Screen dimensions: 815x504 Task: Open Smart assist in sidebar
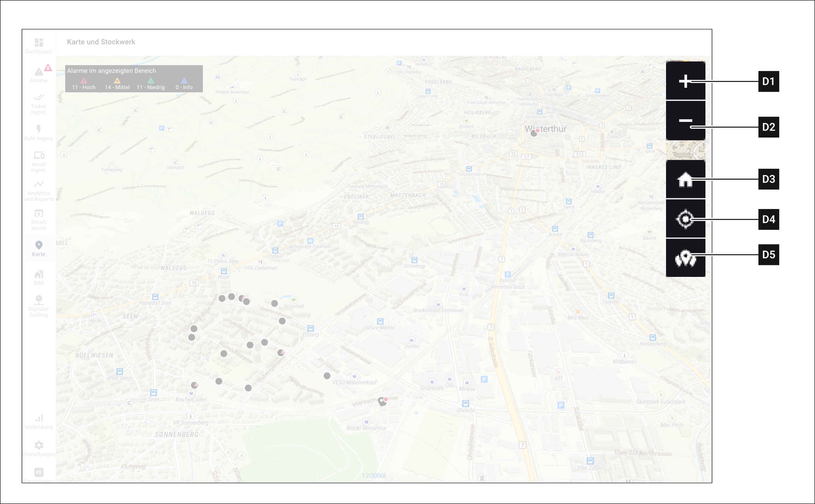39,220
